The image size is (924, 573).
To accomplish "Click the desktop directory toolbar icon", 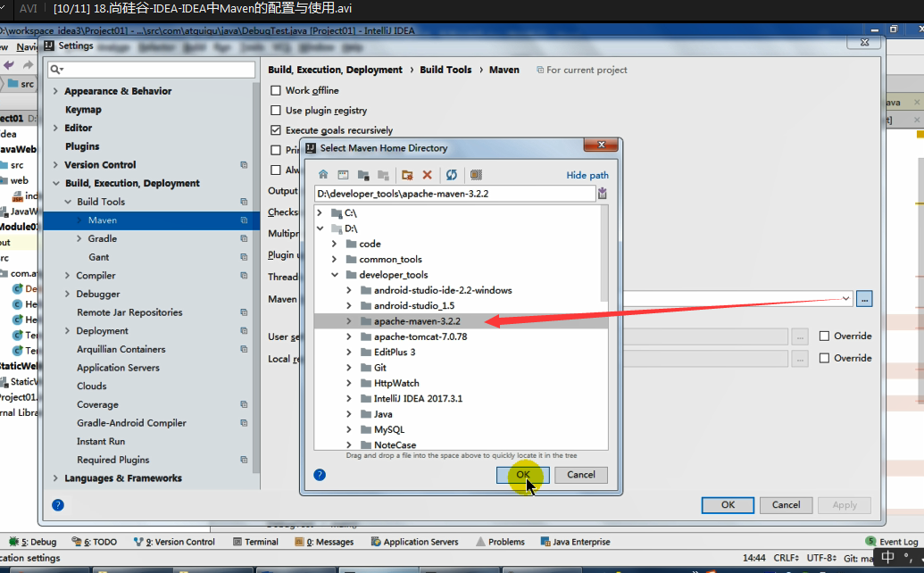I will (x=343, y=175).
